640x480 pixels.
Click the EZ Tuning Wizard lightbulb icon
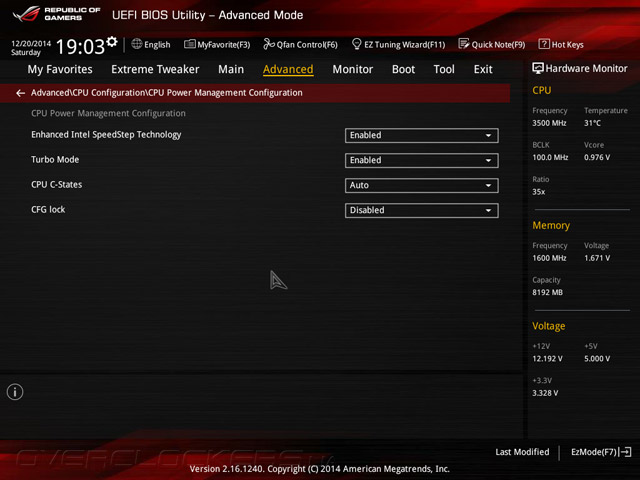(x=356, y=44)
